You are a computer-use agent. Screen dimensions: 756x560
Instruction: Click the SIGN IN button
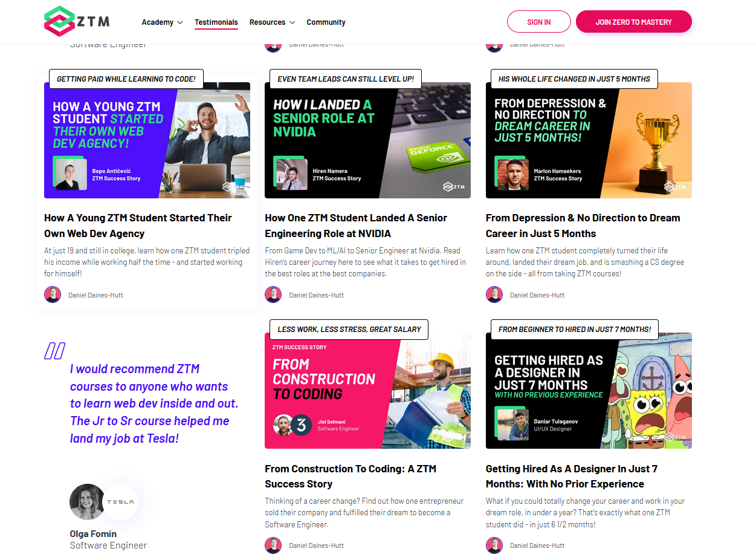pos(538,22)
